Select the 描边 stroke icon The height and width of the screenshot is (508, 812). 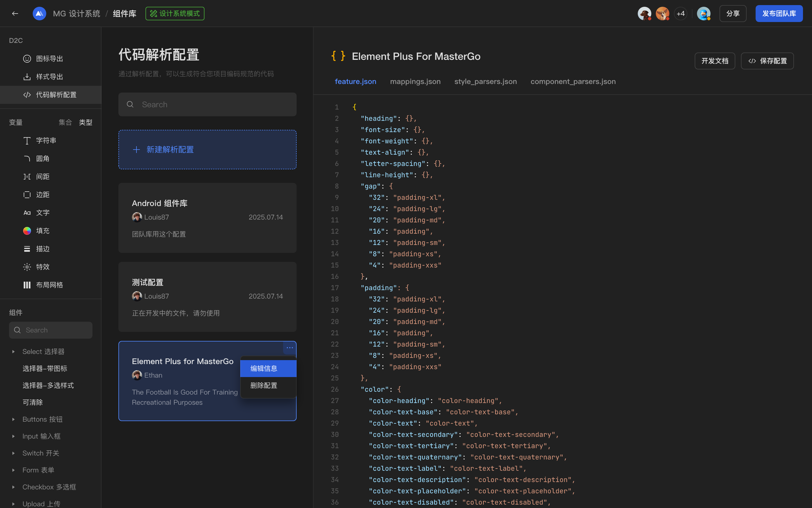(x=27, y=249)
